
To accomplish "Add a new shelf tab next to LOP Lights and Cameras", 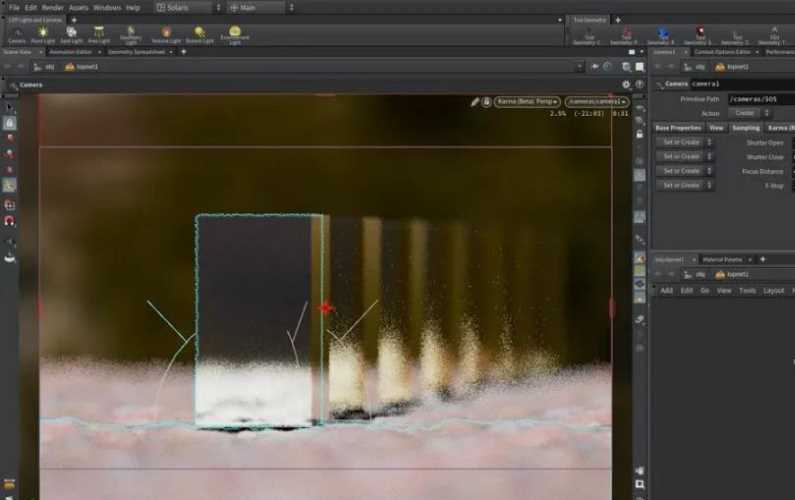I will (74, 20).
